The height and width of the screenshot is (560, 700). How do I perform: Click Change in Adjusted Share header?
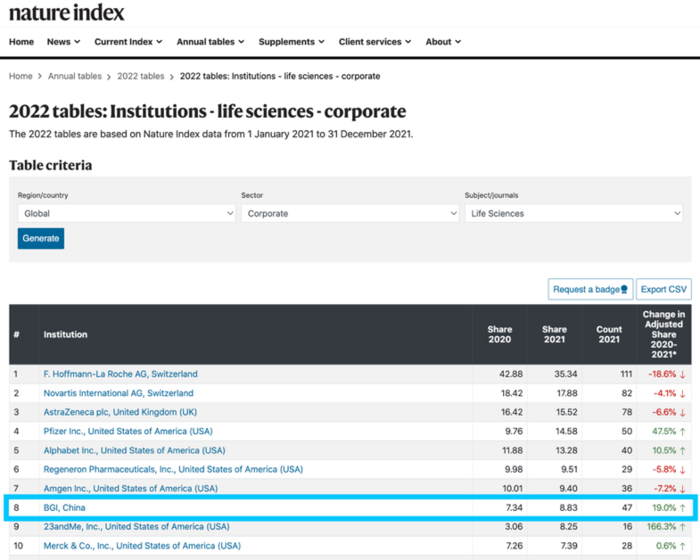pyautogui.click(x=663, y=334)
